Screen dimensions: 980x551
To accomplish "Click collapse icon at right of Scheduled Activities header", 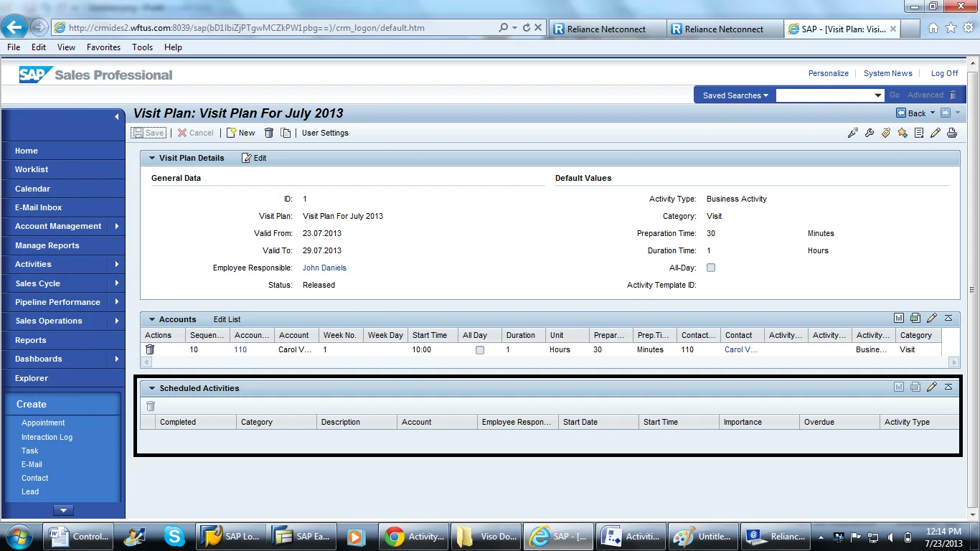I will (948, 387).
